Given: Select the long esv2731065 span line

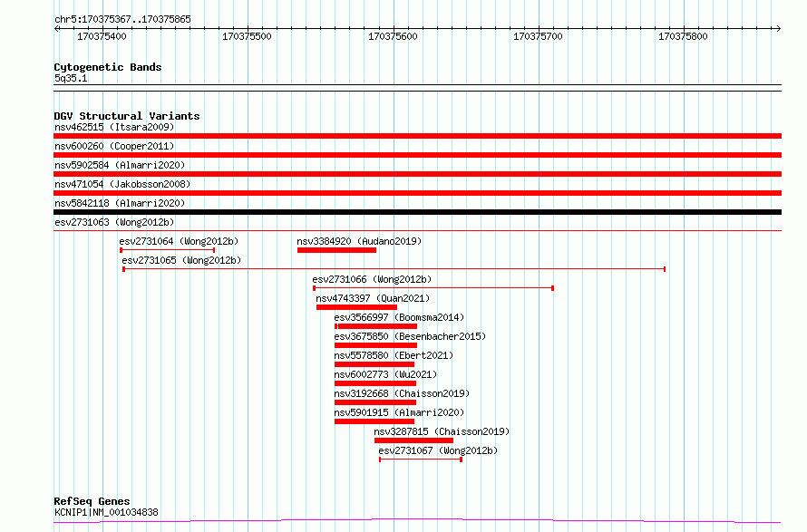Looking at the screenshot, I should pos(394,269).
